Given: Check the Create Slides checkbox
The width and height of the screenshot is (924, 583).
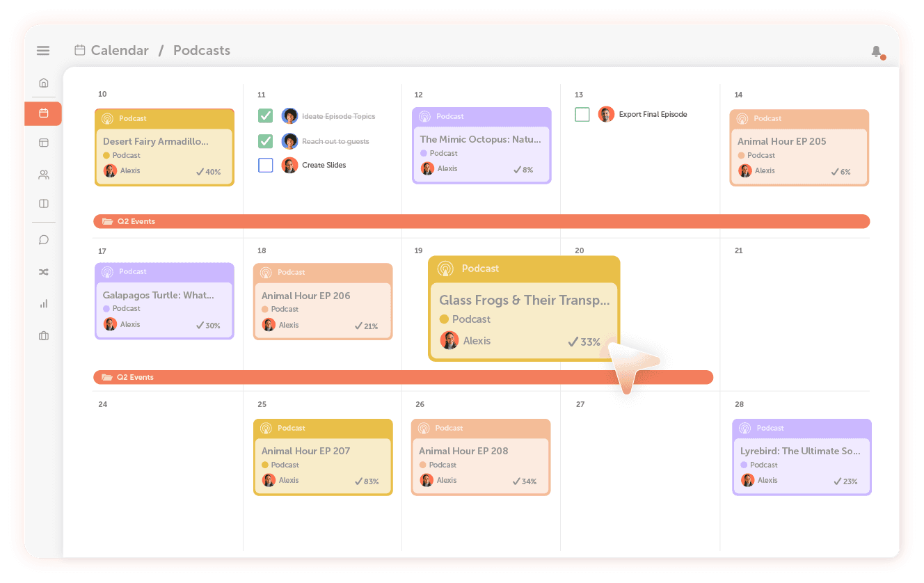Looking at the screenshot, I should (x=265, y=165).
